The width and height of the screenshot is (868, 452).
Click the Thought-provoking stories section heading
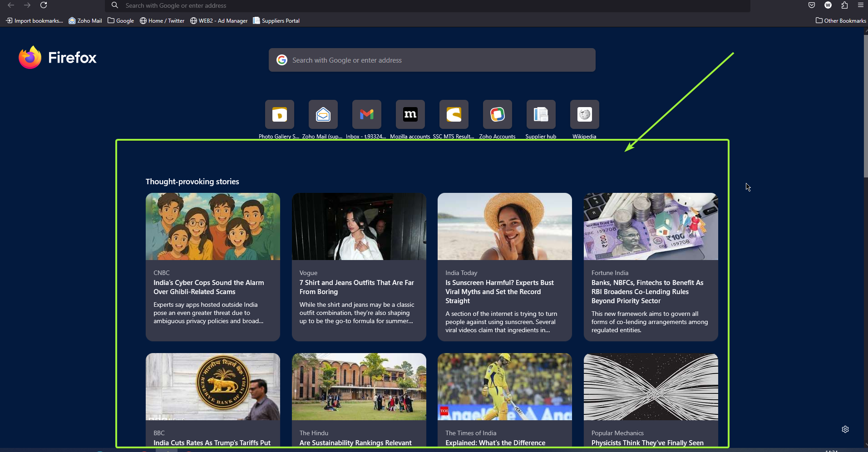(x=192, y=182)
